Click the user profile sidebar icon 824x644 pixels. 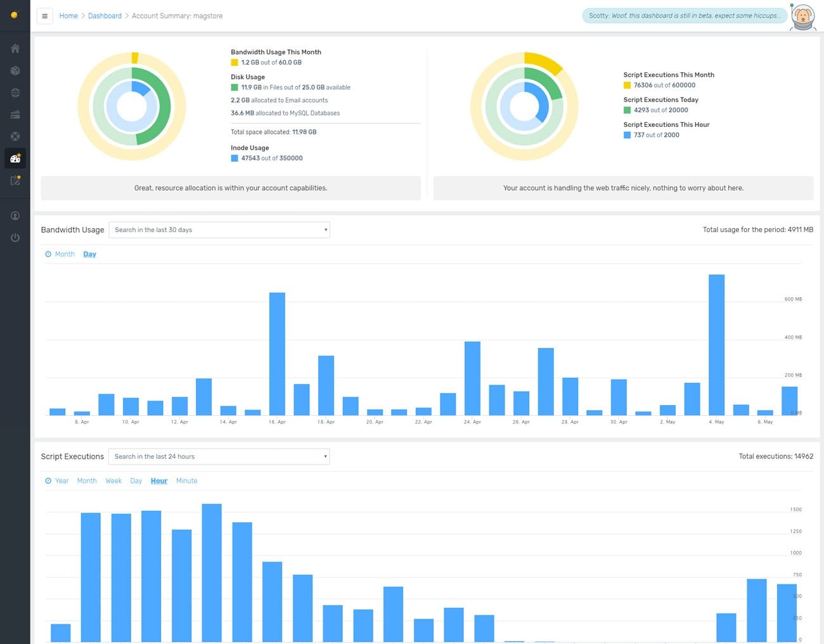coord(15,216)
